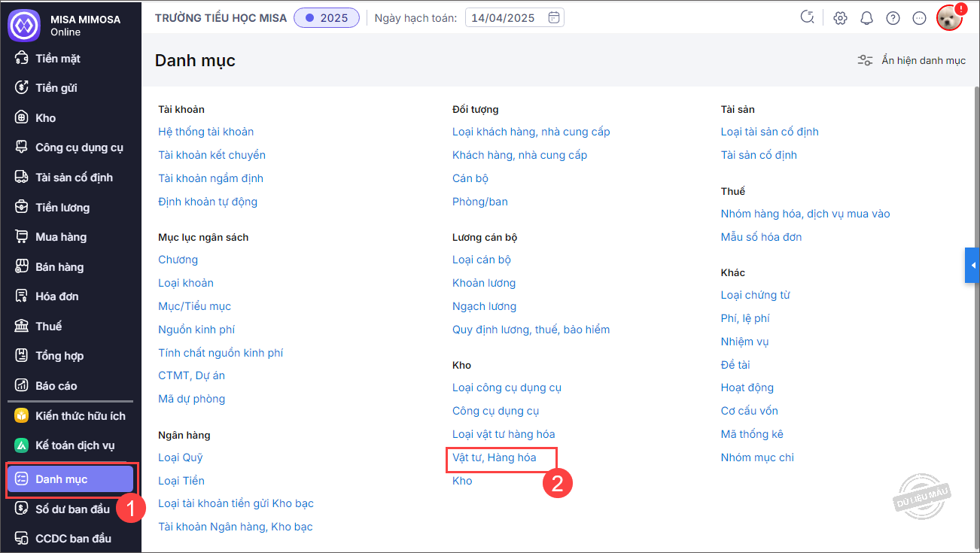Expand the blue side panel arrow tab
The height and width of the screenshot is (553, 980).
pyautogui.click(x=972, y=266)
